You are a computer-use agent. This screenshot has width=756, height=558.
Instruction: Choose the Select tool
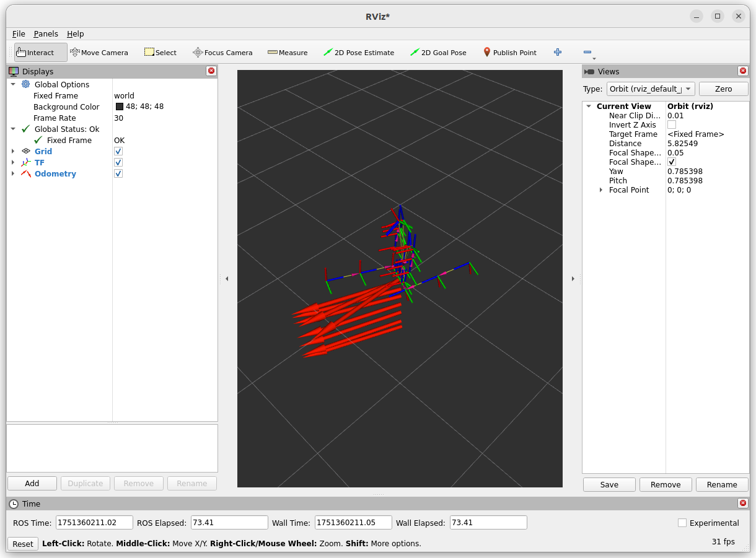click(x=160, y=53)
